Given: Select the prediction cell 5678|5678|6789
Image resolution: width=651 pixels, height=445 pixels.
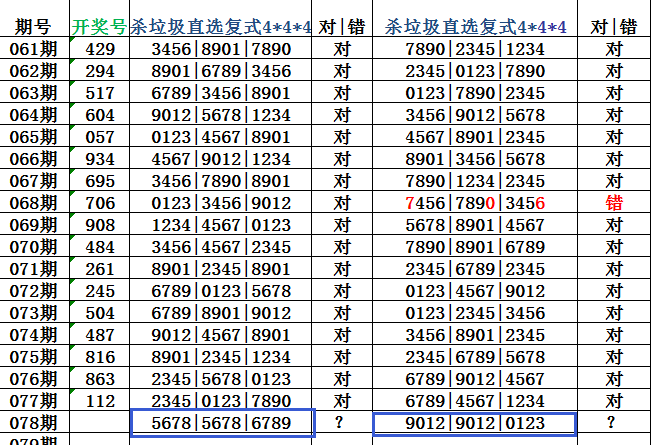Looking at the screenshot, I should coord(223,422).
